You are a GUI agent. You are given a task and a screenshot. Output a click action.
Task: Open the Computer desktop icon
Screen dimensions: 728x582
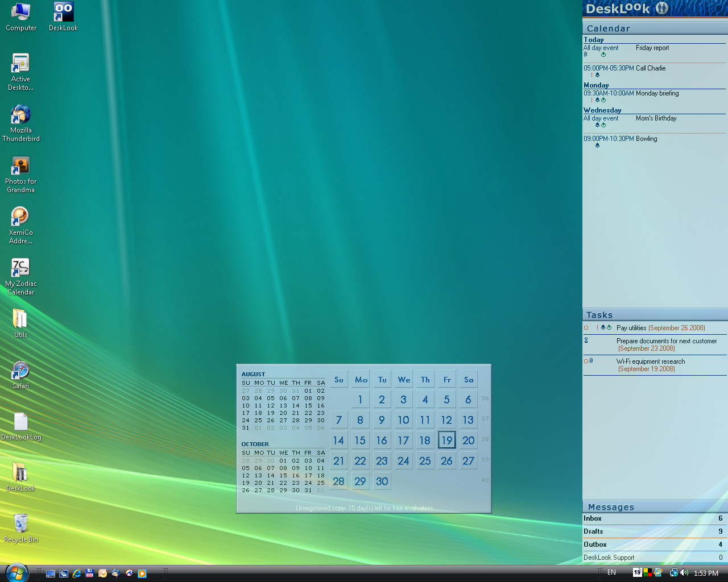21,16
